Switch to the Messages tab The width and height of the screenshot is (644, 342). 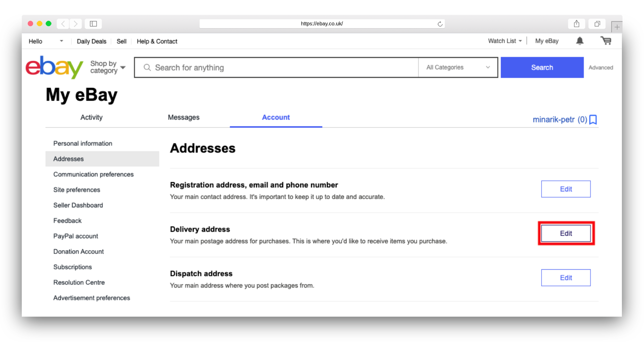(183, 117)
